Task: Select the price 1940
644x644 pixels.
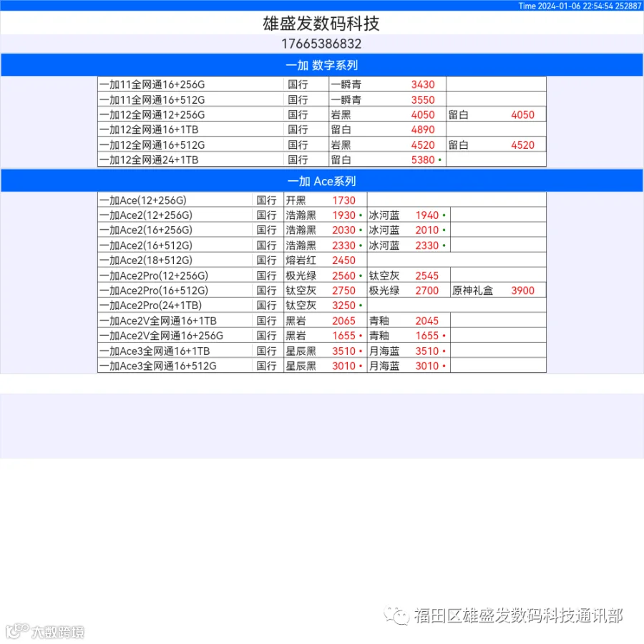Action: (x=427, y=215)
